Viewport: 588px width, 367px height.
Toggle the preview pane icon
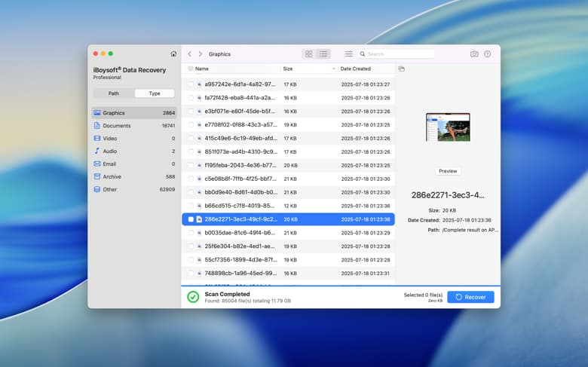pyautogui.click(x=401, y=69)
